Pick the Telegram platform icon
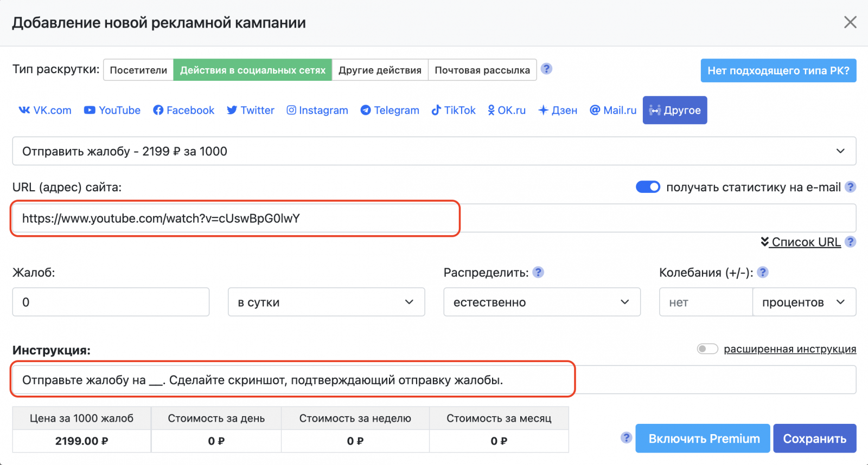The image size is (868, 465). point(366,110)
